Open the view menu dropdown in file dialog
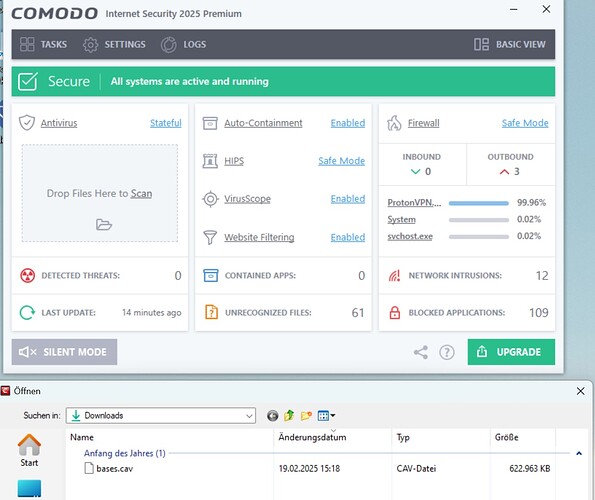This screenshot has height=500, width=595. (327, 416)
